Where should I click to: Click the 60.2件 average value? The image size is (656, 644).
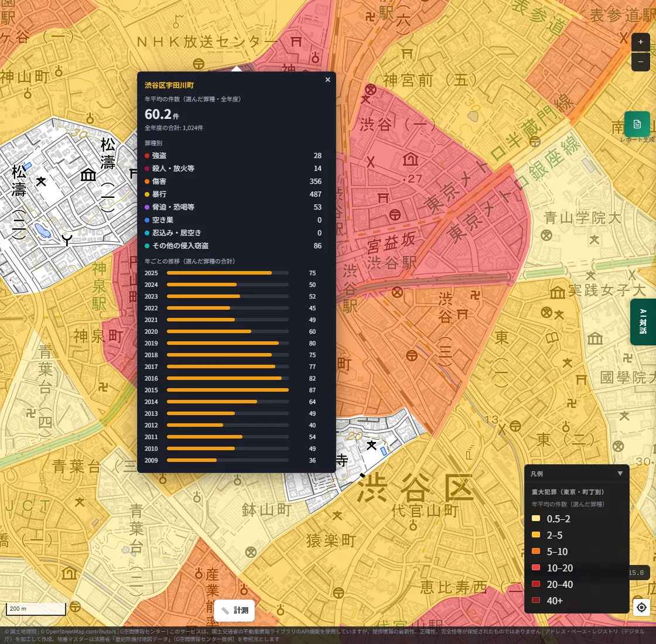(x=162, y=114)
